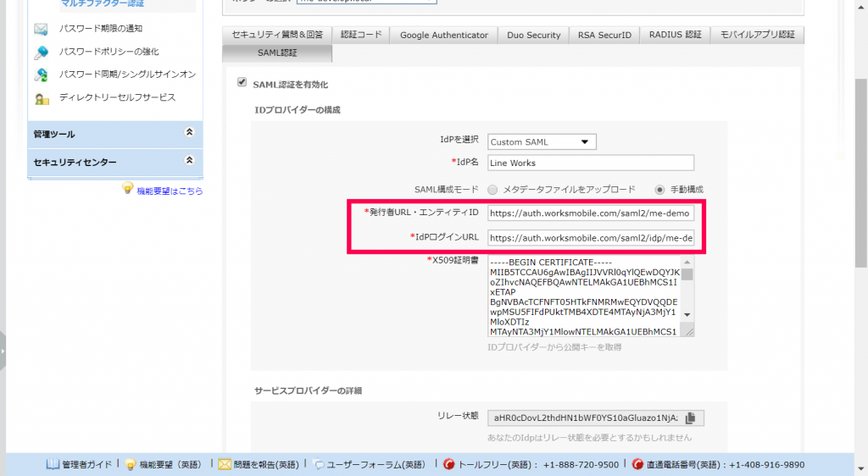This screenshot has width=868, height=476.
Task: Click the 機能要望はこちら link
Action: (170, 191)
